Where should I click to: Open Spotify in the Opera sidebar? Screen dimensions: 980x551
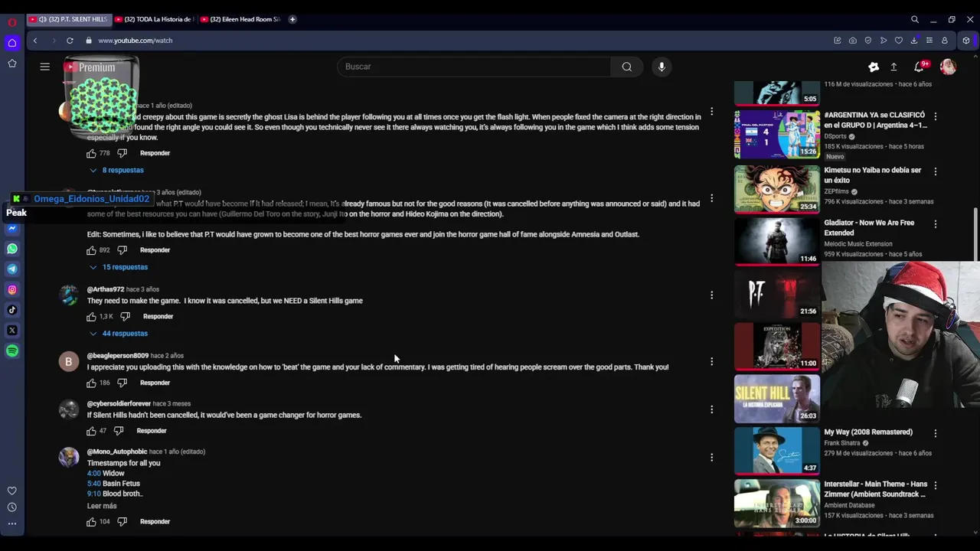point(12,350)
